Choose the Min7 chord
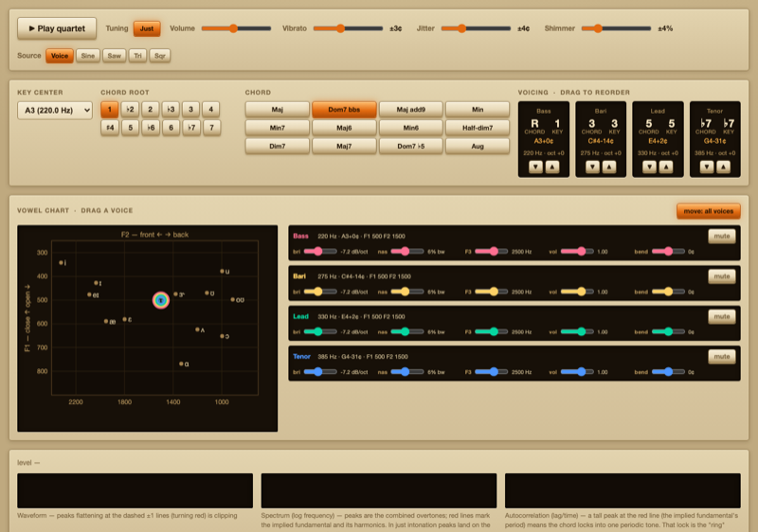This screenshot has width=758, height=532. [x=277, y=128]
